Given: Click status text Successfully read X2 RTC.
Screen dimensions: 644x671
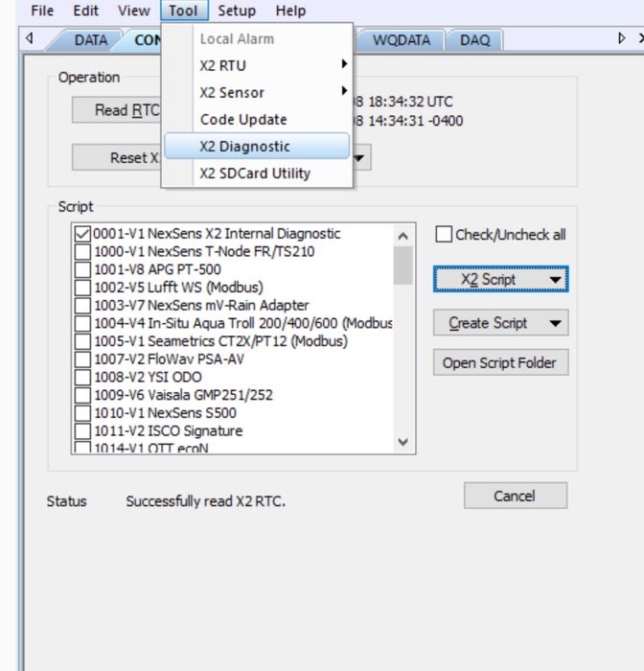Looking at the screenshot, I should coord(206,501).
